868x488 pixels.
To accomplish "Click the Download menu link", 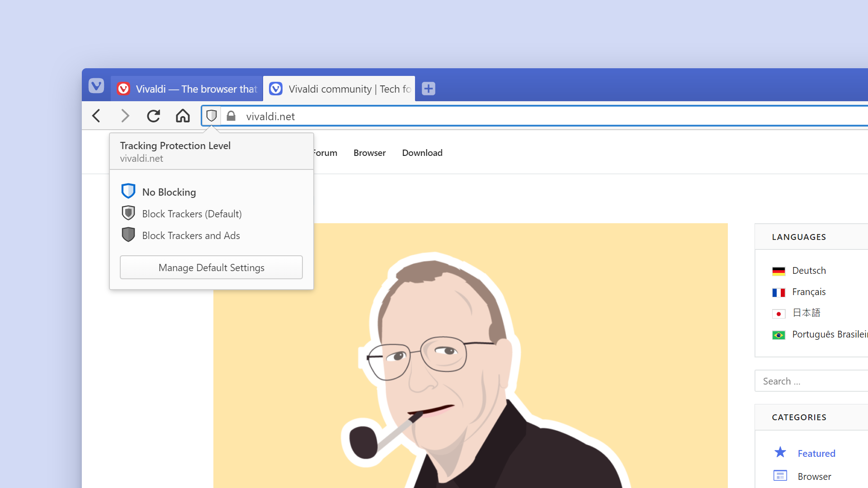I will pyautogui.click(x=421, y=153).
